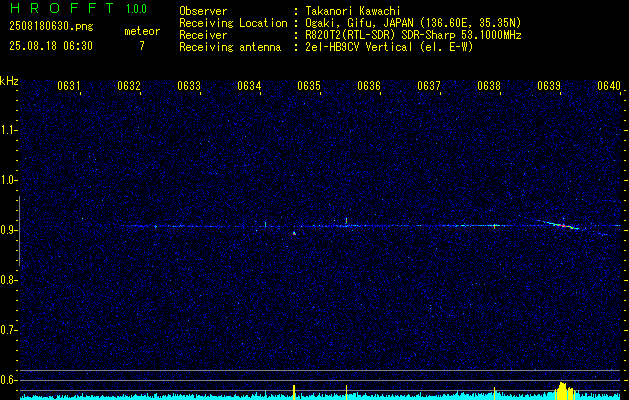Viewport: 629px width, 400px height.
Task: Click the 1.1 kHz frequency label
Action: pyautogui.click(x=8, y=130)
